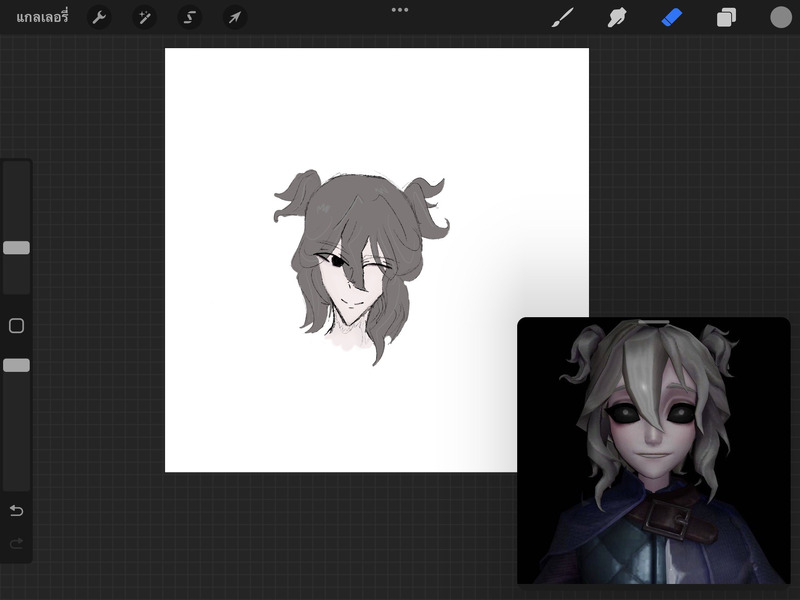Select the Brush tool
The height and width of the screenshot is (600, 800).
click(x=563, y=17)
